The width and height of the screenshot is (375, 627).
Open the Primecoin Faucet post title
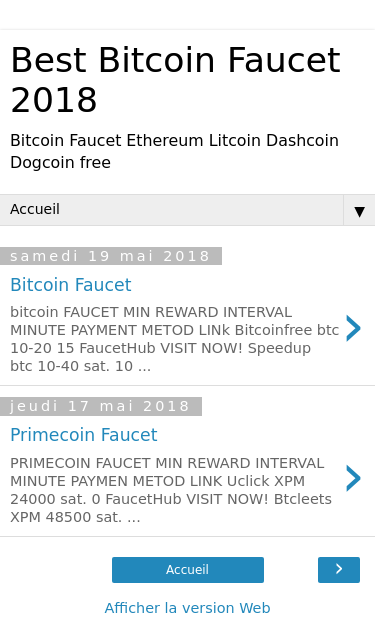(84, 435)
